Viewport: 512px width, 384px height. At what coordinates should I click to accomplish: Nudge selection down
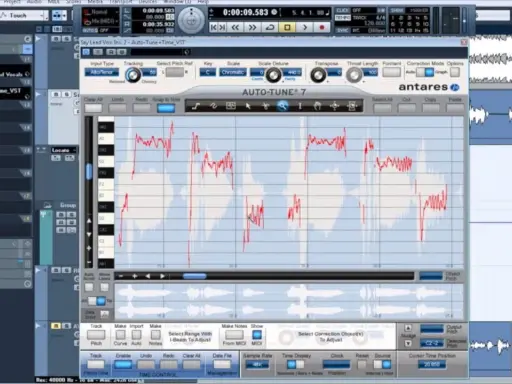[x=408, y=343]
